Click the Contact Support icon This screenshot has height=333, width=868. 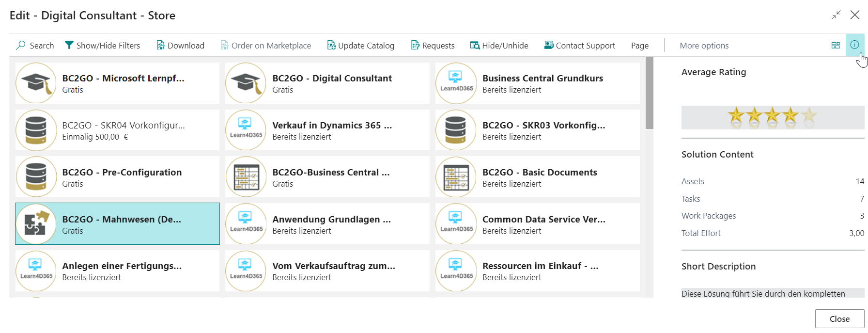click(x=549, y=45)
